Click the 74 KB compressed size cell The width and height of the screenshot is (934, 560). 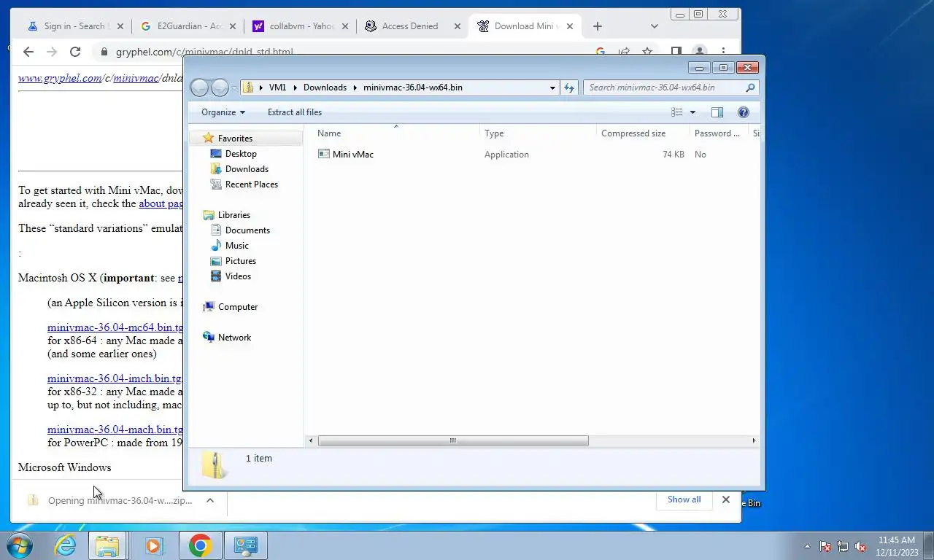pyautogui.click(x=674, y=155)
